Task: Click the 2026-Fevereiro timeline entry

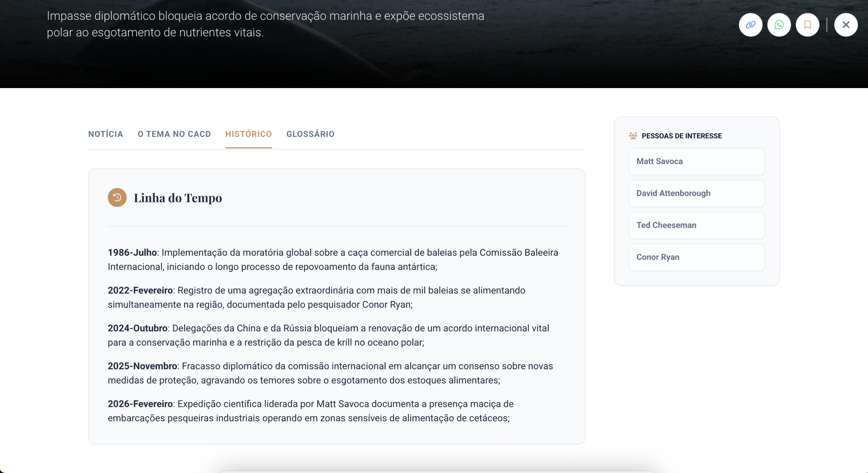Action: pos(310,411)
